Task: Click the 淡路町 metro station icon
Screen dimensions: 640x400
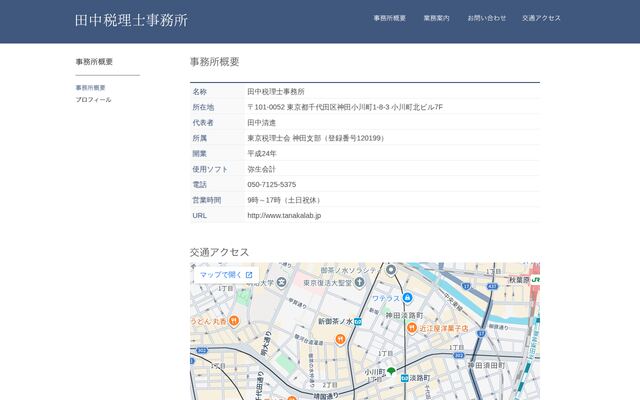Action: [x=404, y=378]
